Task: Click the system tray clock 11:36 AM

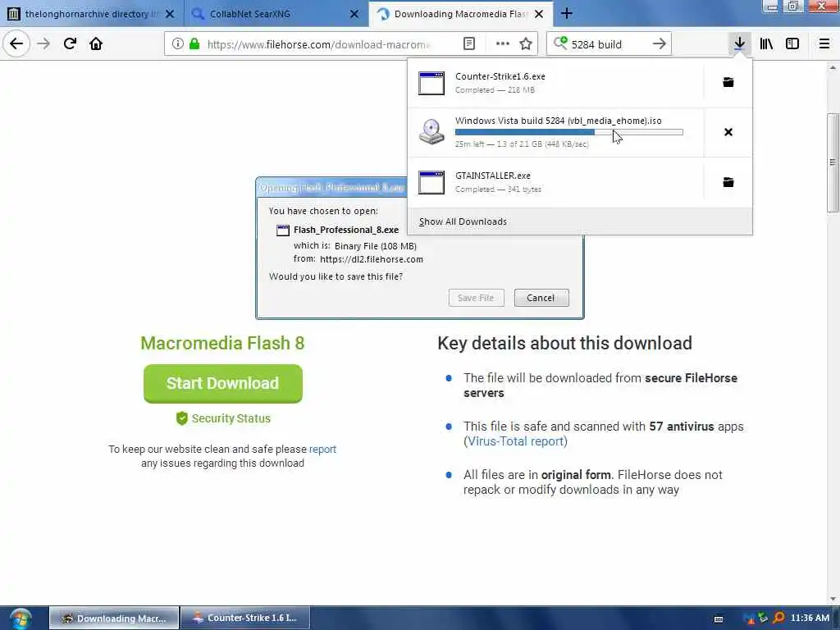Action: point(810,618)
